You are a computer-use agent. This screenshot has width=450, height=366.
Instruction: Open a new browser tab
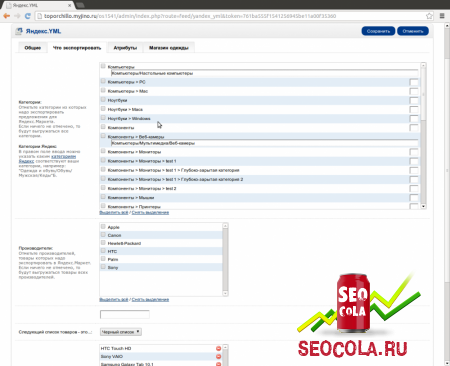pos(80,5)
